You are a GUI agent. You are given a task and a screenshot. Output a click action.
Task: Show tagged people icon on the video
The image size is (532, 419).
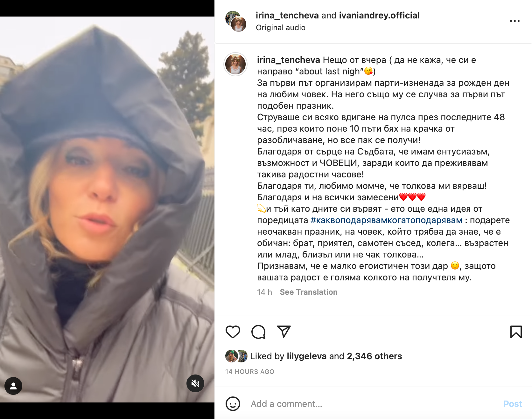tap(13, 386)
